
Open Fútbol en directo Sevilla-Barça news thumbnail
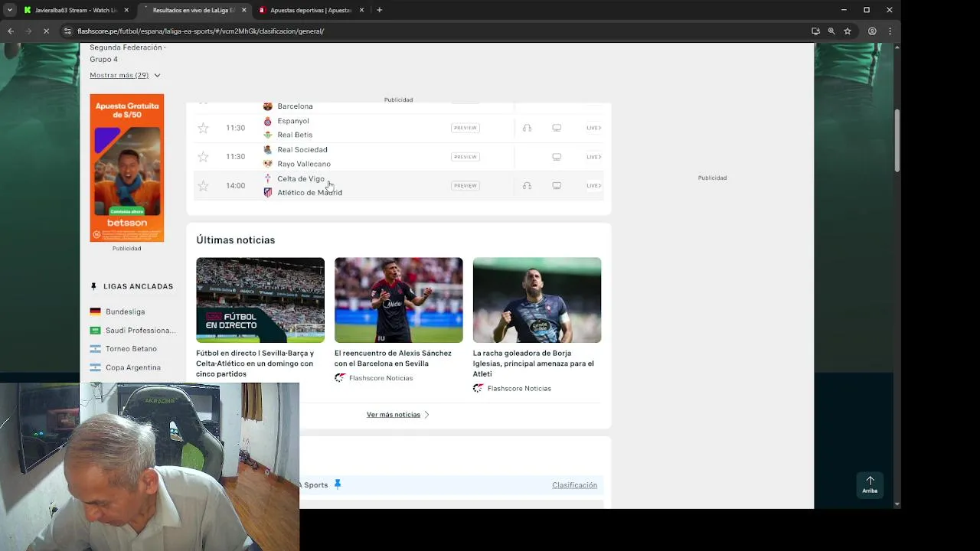(260, 300)
